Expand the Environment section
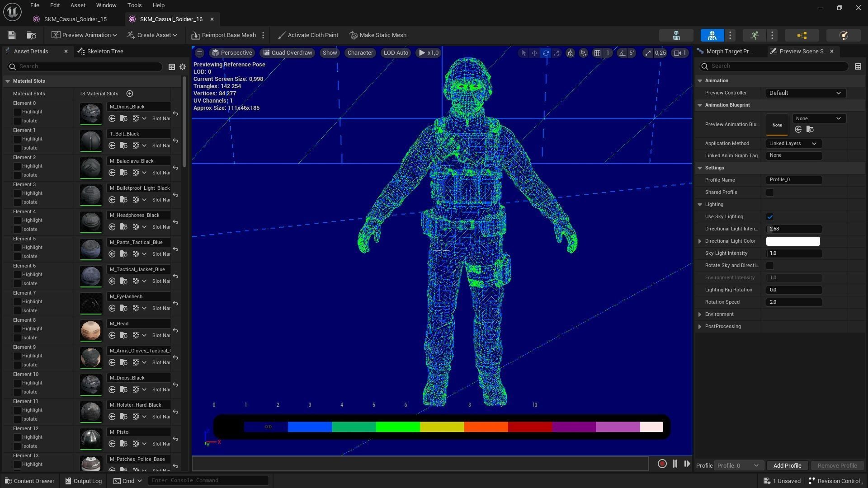 coord(700,314)
